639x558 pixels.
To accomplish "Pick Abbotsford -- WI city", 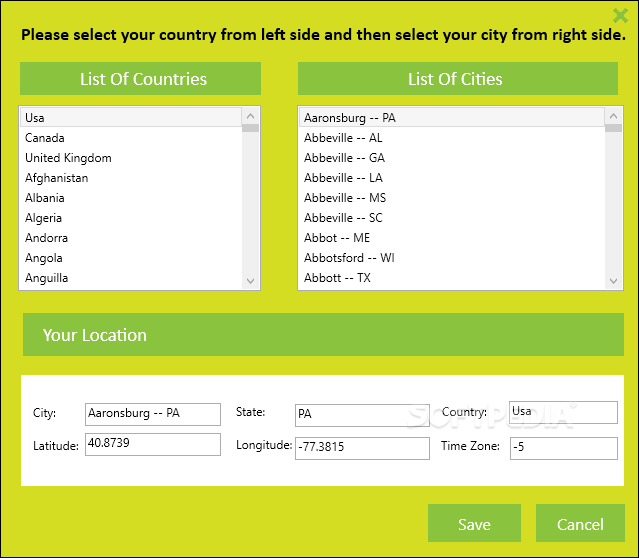I will click(x=452, y=258).
